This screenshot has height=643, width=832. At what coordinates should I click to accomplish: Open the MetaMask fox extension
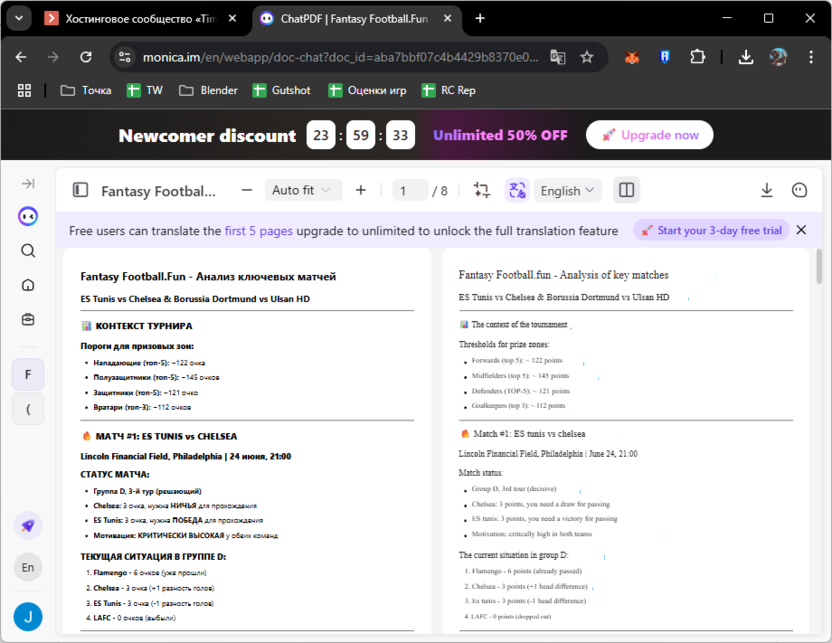coord(631,57)
